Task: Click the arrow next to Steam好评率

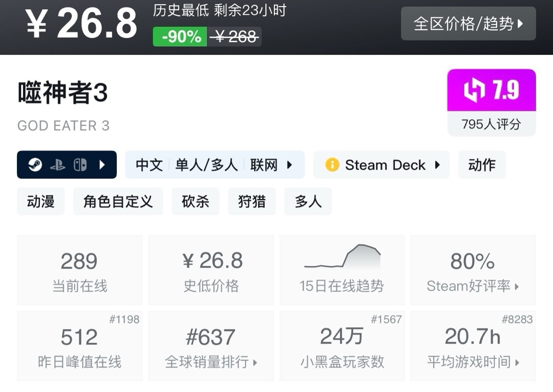Action: click(517, 287)
